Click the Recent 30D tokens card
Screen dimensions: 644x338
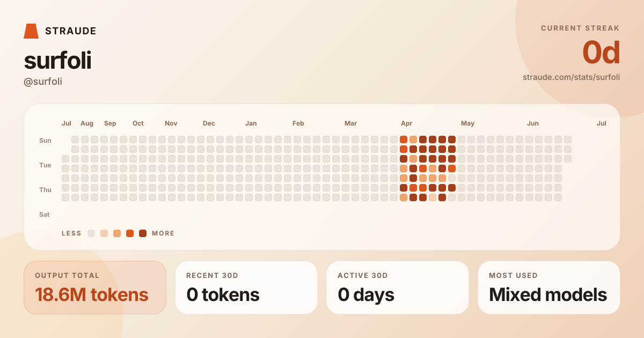click(x=246, y=288)
